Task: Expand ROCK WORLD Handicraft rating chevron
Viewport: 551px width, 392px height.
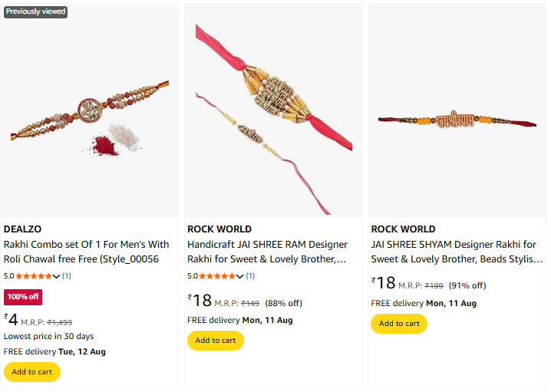Action: [240, 276]
